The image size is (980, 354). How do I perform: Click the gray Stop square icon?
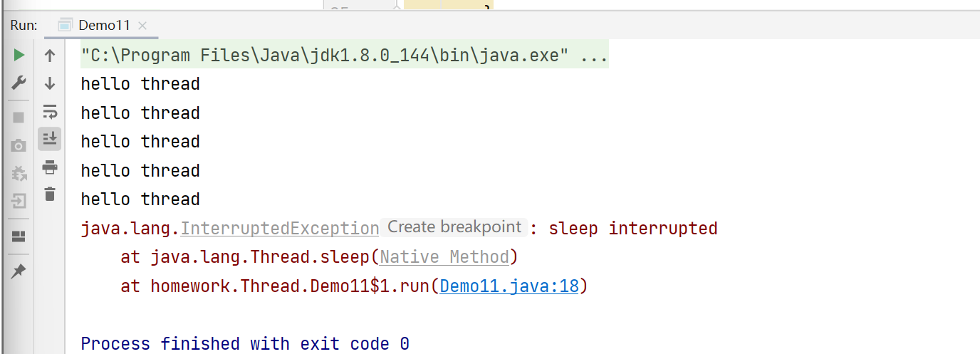coord(19,118)
